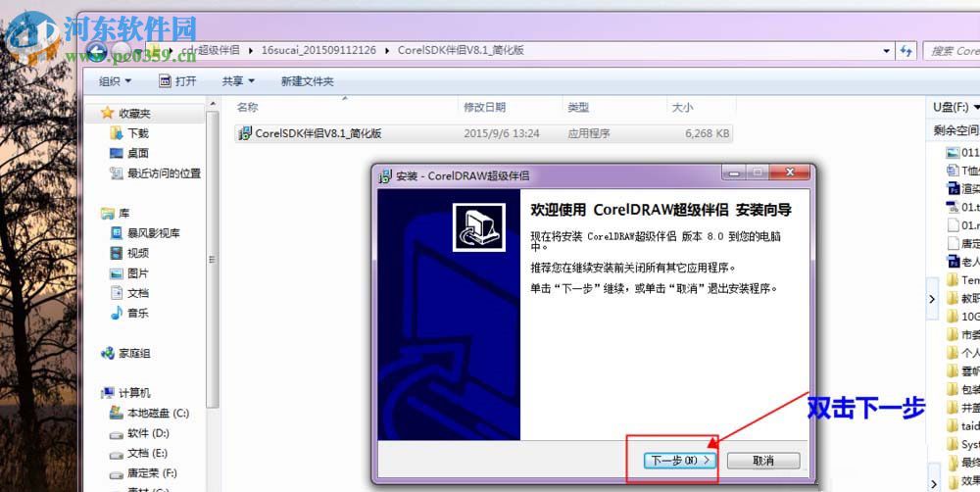Click the 收藏夹 star icon

point(108,113)
